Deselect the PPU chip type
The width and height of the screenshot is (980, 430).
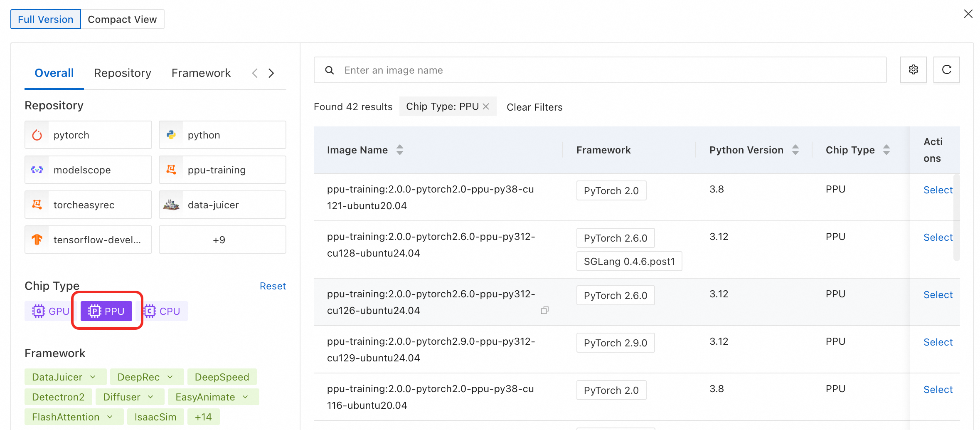[106, 311]
